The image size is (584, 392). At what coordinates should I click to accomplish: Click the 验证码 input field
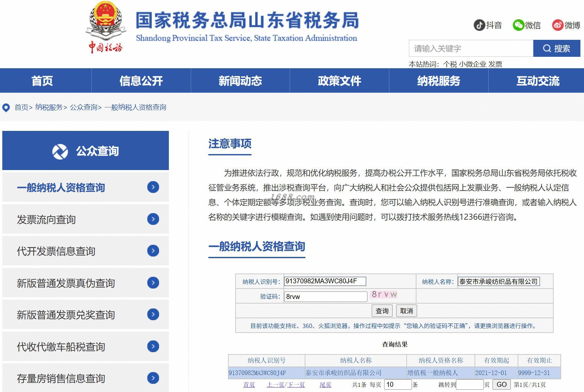(x=326, y=296)
